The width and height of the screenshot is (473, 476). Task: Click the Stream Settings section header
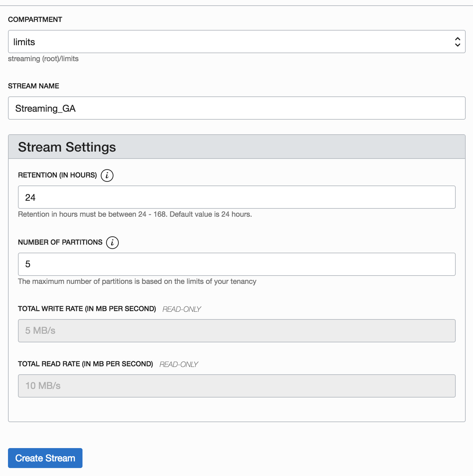pos(67,147)
